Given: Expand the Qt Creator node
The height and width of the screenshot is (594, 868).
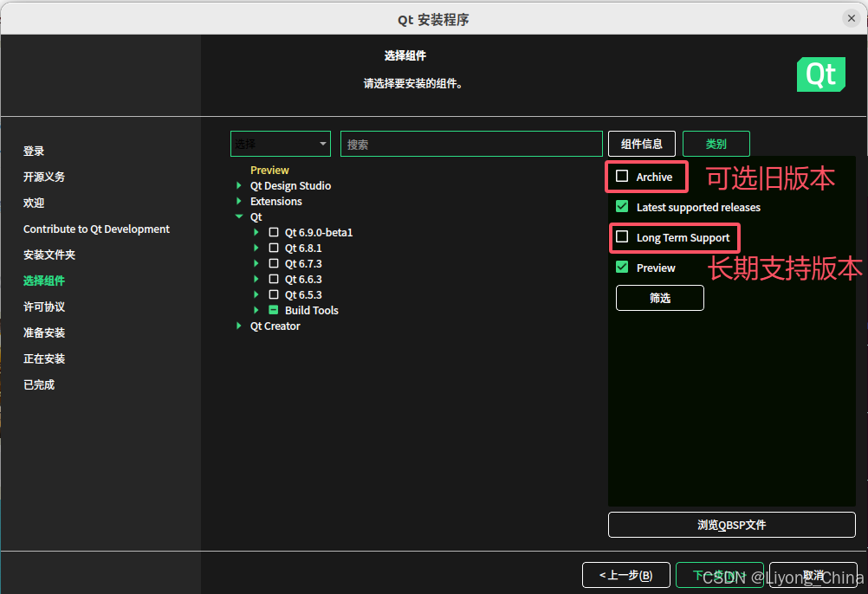Looking at the screenshot, I should tap(238, 326).
